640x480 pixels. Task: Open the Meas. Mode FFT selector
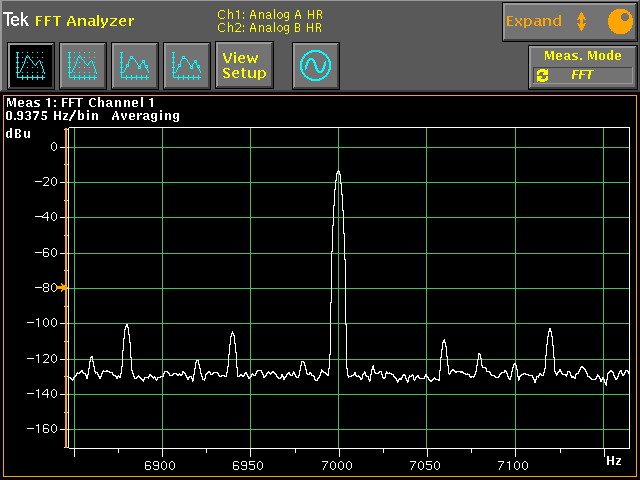584,75
